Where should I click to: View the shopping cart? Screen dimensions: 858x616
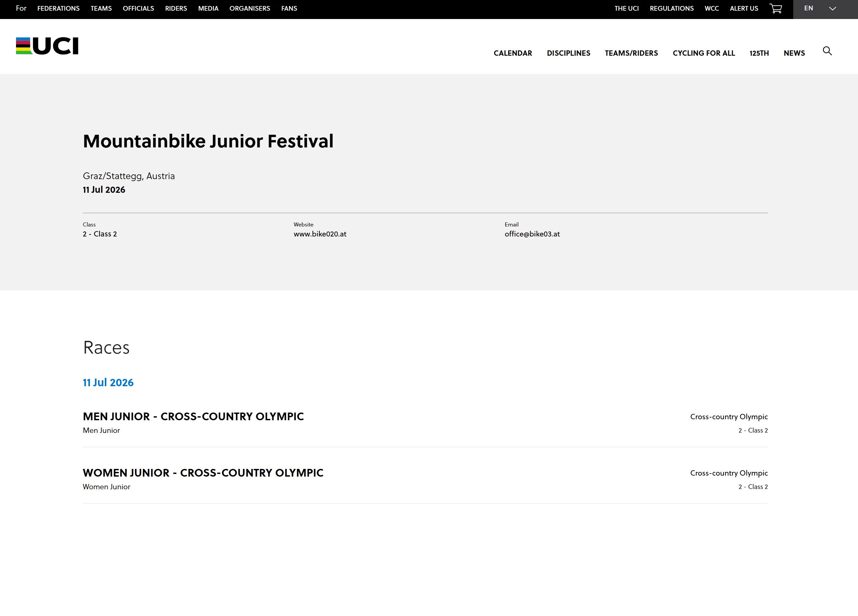point(776,8)
